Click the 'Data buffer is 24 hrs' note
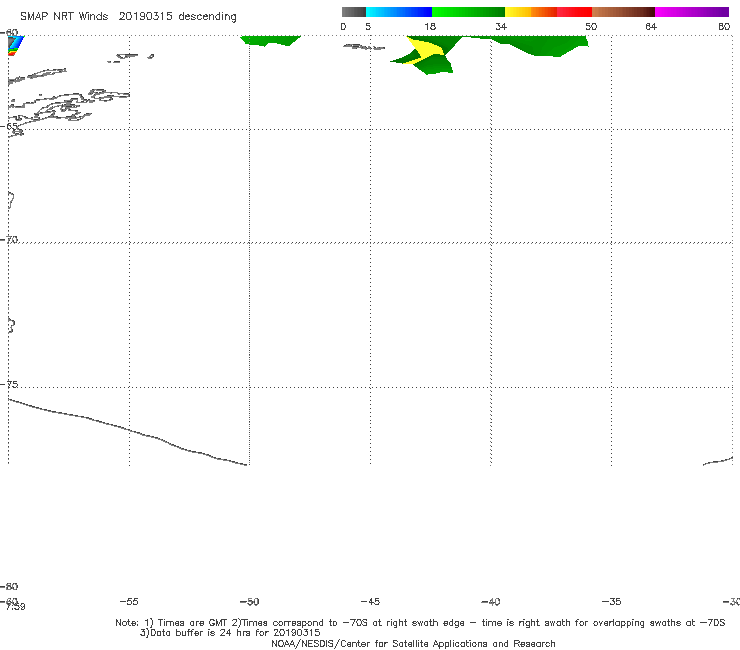Image resolution: width=740 pixels, height=650 pixels. (x=230, y=633)
